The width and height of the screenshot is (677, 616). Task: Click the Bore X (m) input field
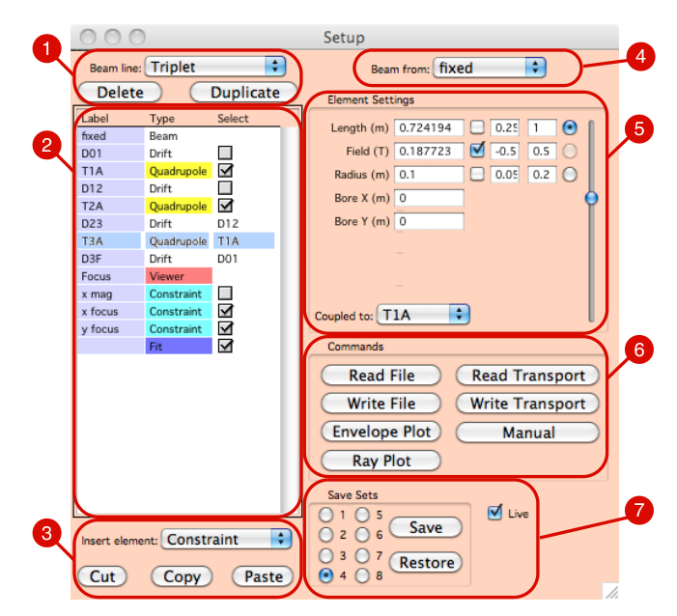429,198
